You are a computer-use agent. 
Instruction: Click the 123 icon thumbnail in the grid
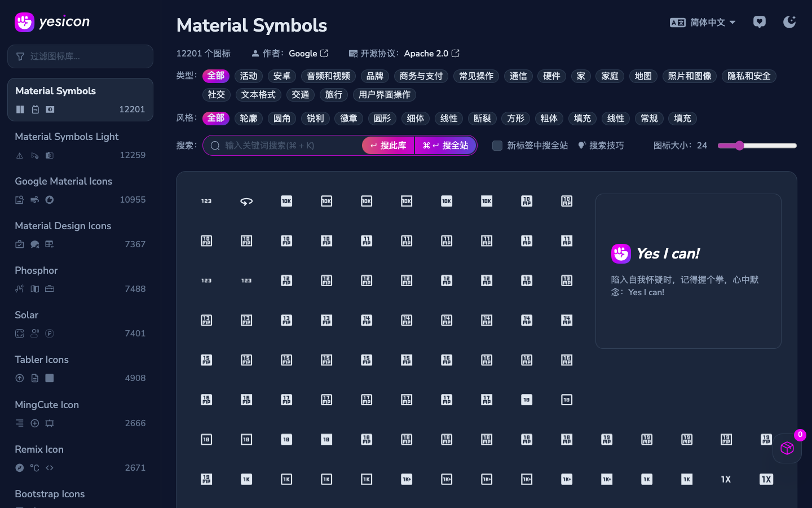click(206, 201)
